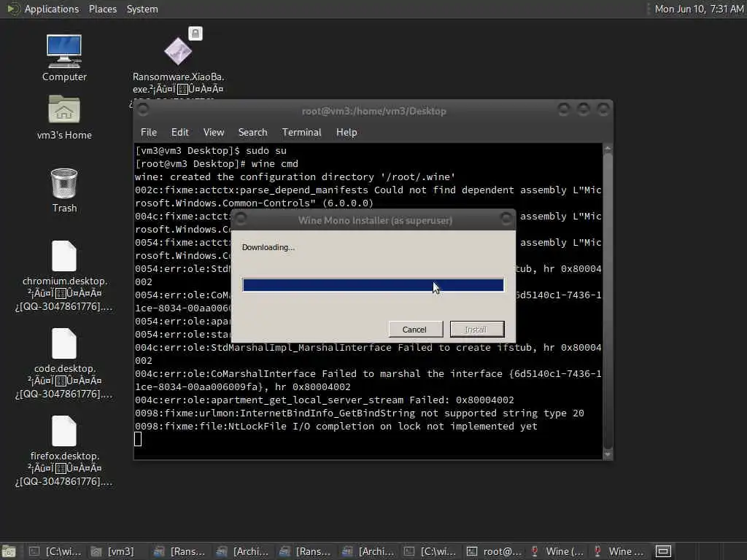Open the terminal Help menu
747x560 pixels.
[x=347, y=133]
